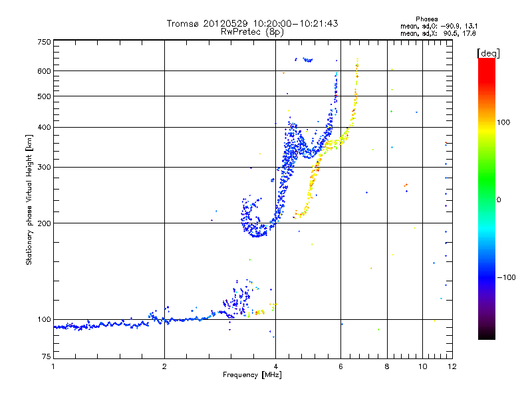
Task: Click the 'Phases' statistics heading
Action: click(426, 19)
